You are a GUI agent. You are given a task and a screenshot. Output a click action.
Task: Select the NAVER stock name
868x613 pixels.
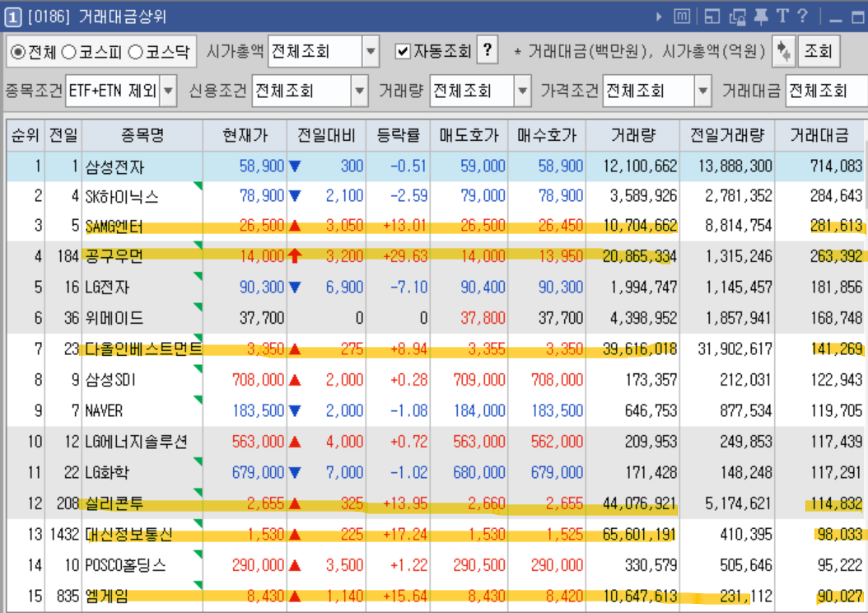[104, 411]
